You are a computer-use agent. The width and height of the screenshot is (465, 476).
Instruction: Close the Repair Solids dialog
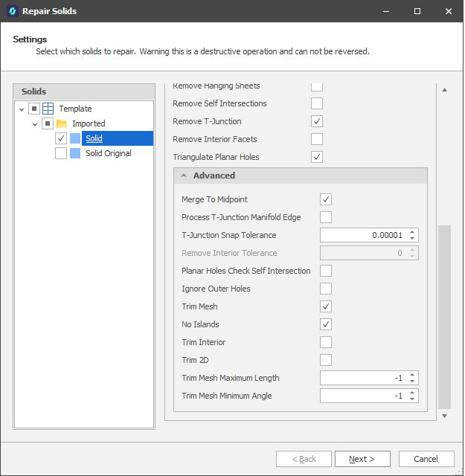(449, 11)
